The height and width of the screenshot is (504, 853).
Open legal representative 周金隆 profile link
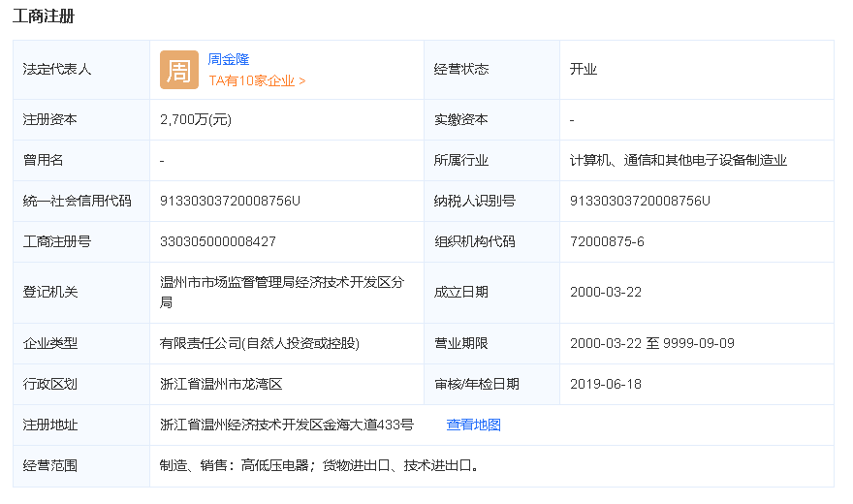tap(229, 59)
